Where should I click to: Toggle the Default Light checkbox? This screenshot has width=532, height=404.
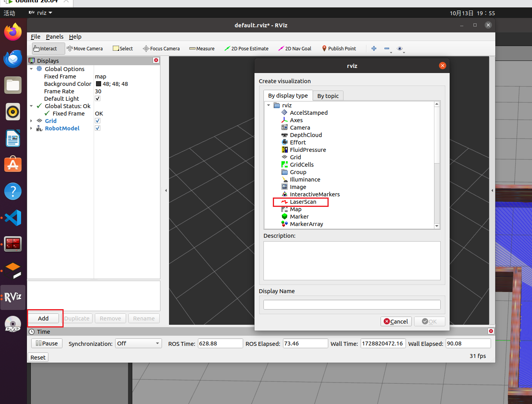(98, 99)
